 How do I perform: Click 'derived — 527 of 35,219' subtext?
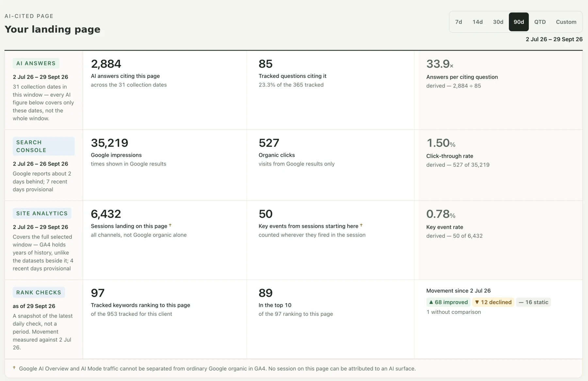click(458, 165)
